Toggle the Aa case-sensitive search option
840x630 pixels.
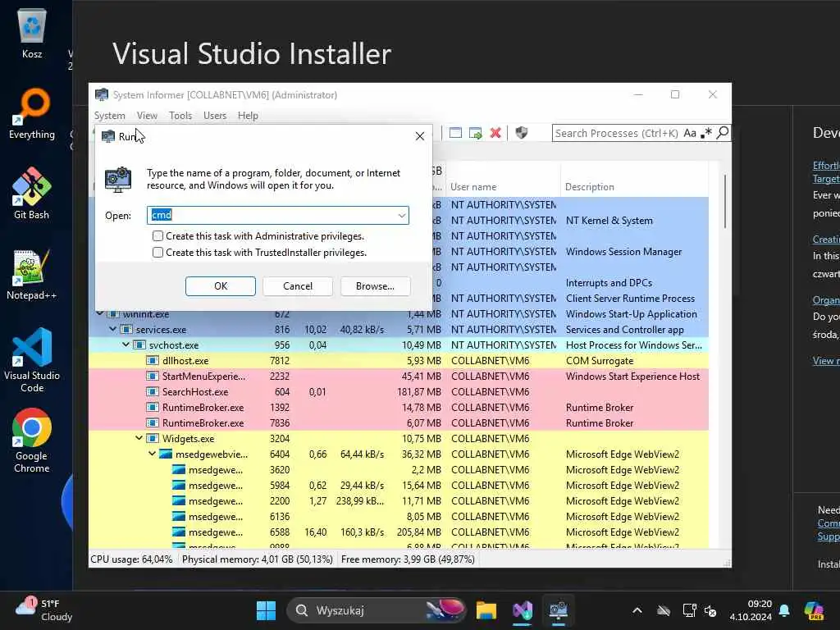(690, 133)
